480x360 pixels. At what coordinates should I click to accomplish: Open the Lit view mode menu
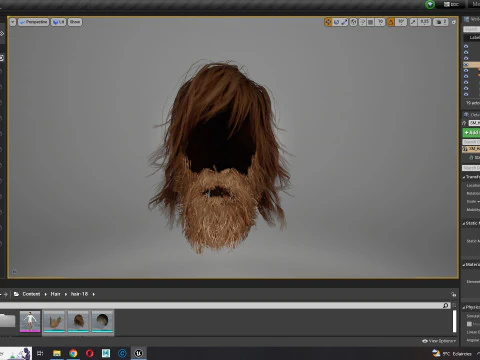[x=58, y=22]
